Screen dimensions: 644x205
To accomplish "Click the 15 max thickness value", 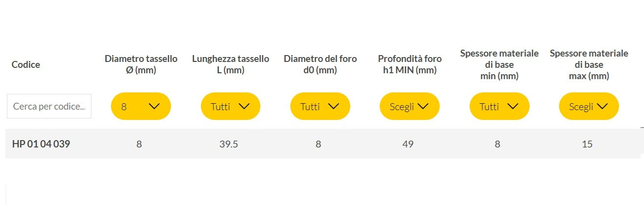I will point(587,144).
